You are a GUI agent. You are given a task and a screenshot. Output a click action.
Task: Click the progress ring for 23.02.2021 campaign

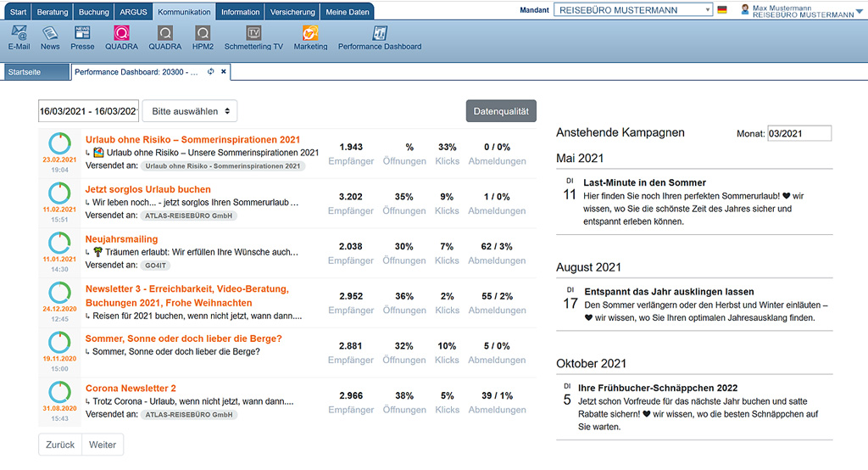60,143
